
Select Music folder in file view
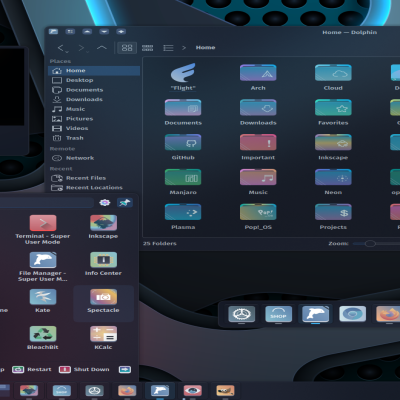coord(258,182)
